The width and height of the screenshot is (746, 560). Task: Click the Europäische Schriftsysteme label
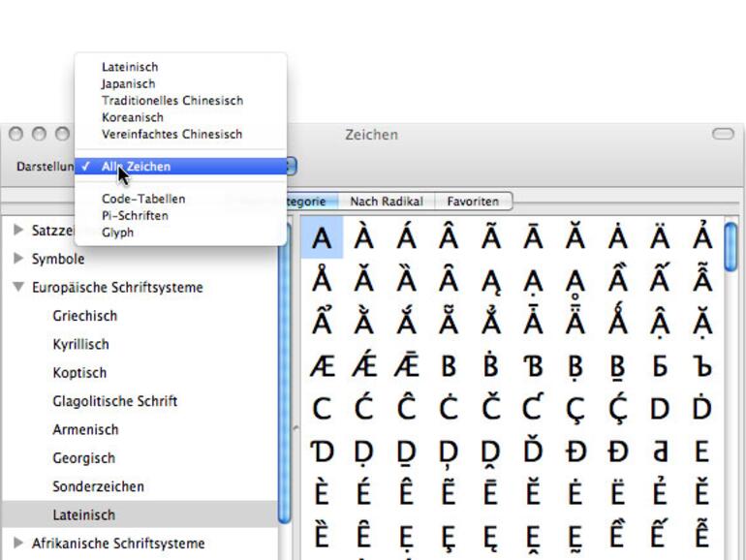click(117, 288)
